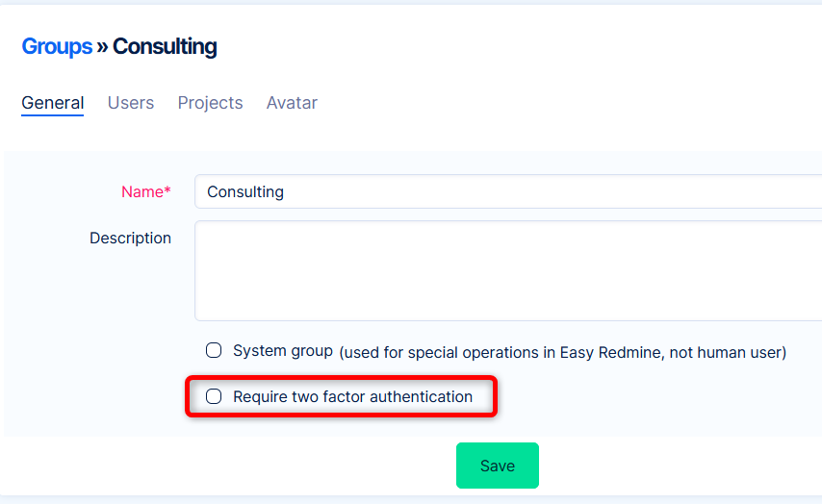Click the required asterisk beside Name

(167, 190)
